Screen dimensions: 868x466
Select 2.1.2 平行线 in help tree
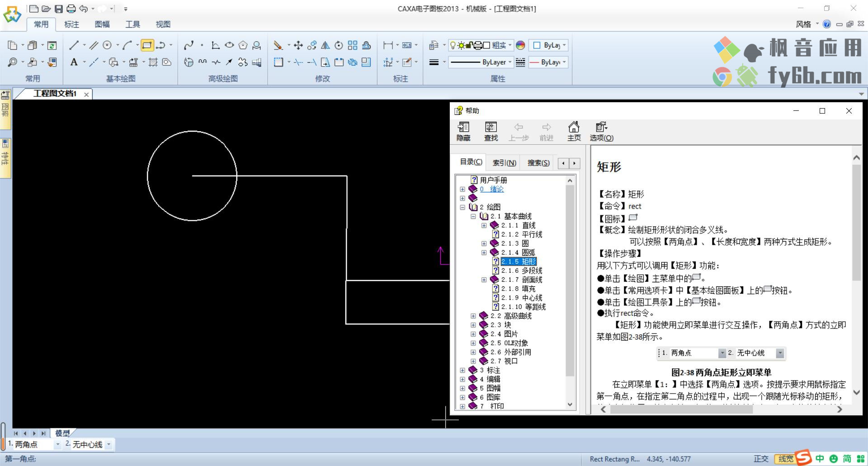[522, 234]
